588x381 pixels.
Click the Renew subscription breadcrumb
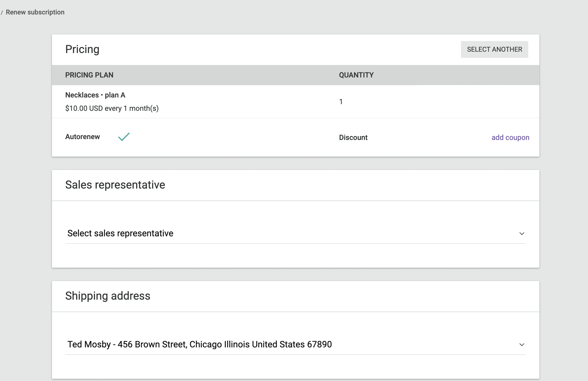(x=35, y=12)
